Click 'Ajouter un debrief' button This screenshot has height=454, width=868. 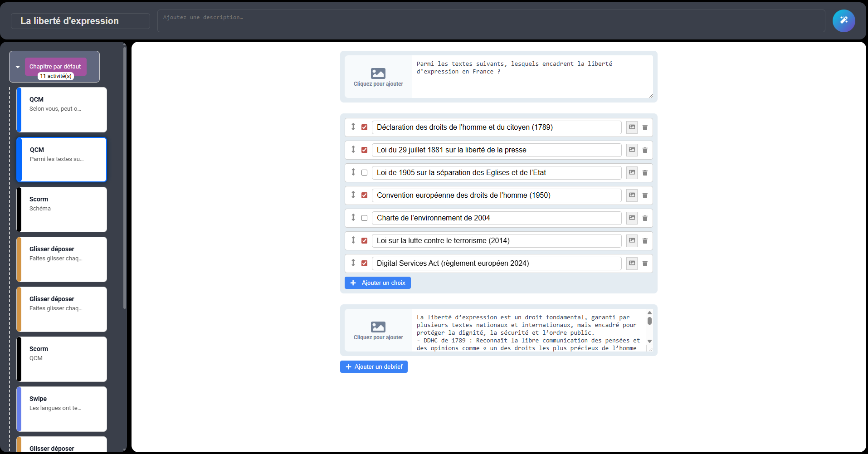(x=374, y=367)
